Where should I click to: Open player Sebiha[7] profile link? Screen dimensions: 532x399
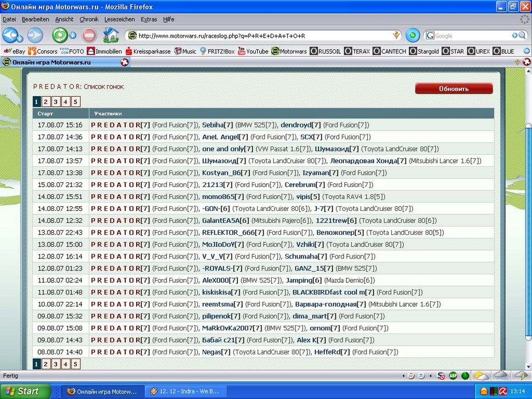point(217,125)
